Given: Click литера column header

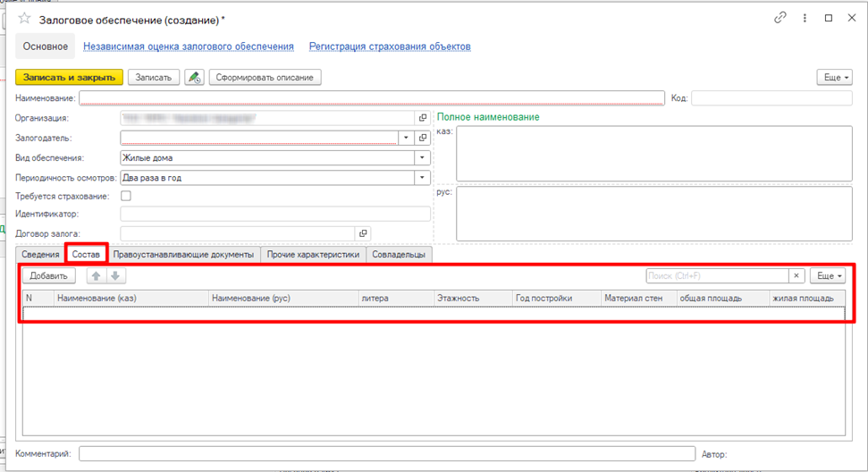Looking at the screenshot, I should pos(396,299).
